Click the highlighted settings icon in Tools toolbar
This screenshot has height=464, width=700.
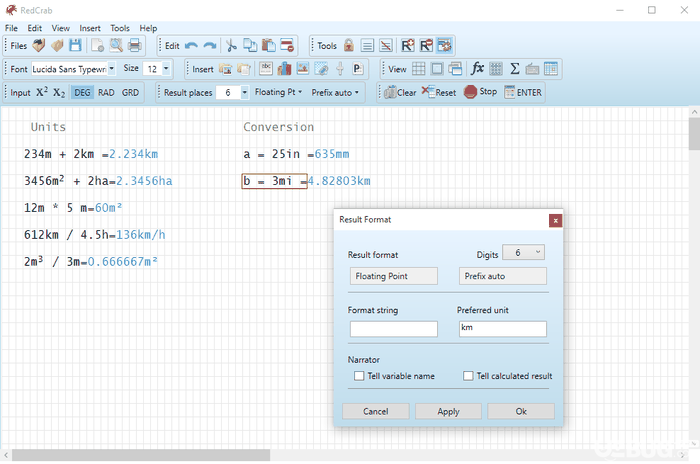click(x=445, y=46)
